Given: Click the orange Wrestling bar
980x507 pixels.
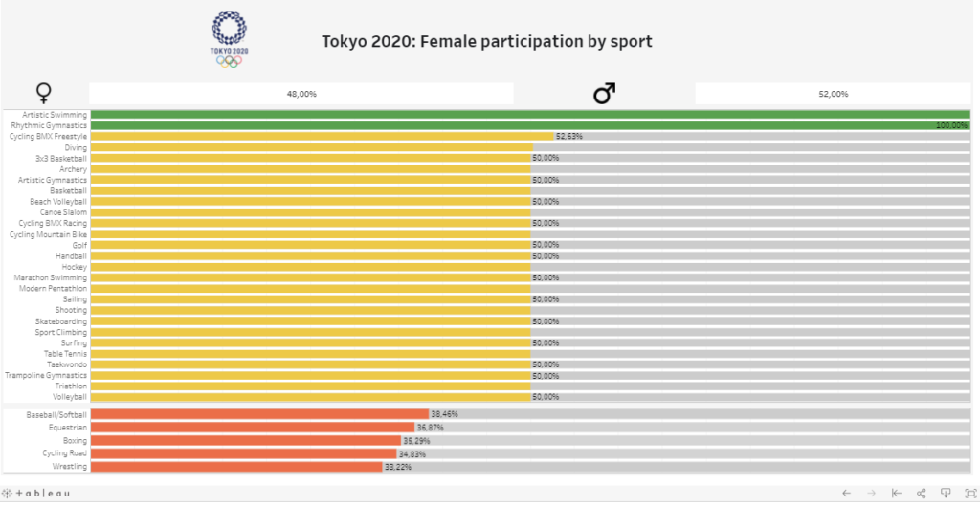Looking at the screenshot, I should pyautogui.click(x=236, y=467).
